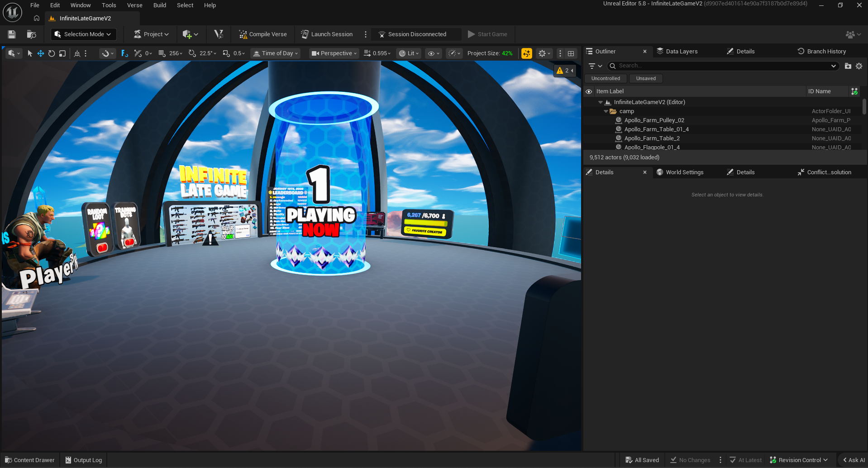Viewport: 868px width, 468px height.
Task: Open the Selection Mode dropdown
Action: coord(83,34)
